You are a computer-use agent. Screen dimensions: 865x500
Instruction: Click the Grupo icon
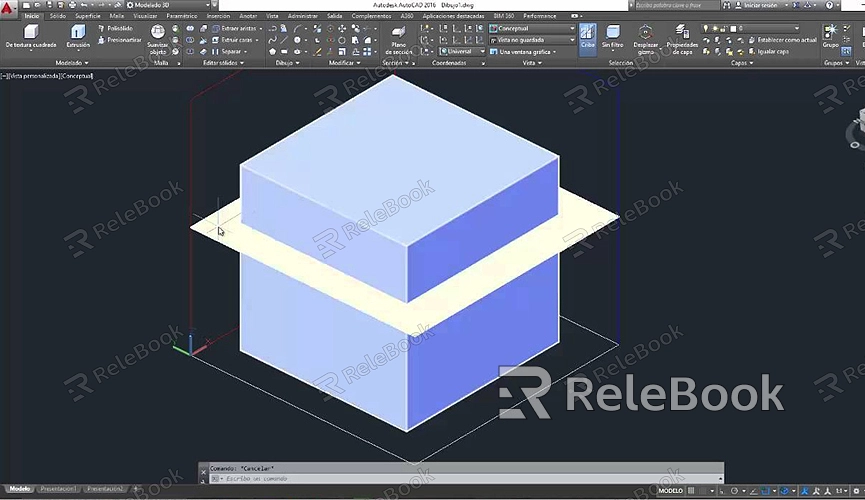(x=830, y=32)
